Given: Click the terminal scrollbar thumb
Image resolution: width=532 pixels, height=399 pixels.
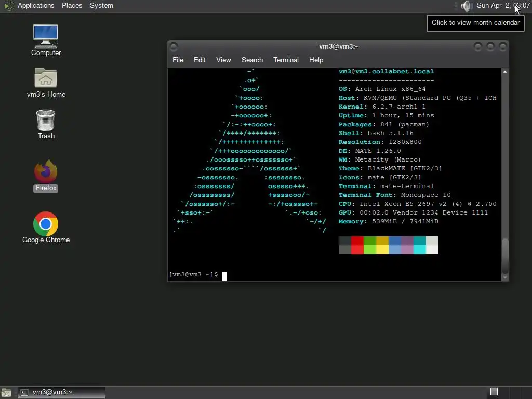Looking at the screenshot, I should tap(505, 256).
